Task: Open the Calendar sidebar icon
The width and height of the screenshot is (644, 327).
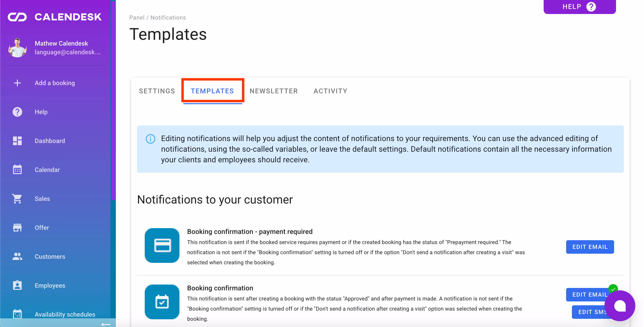Action: point(17,170)
